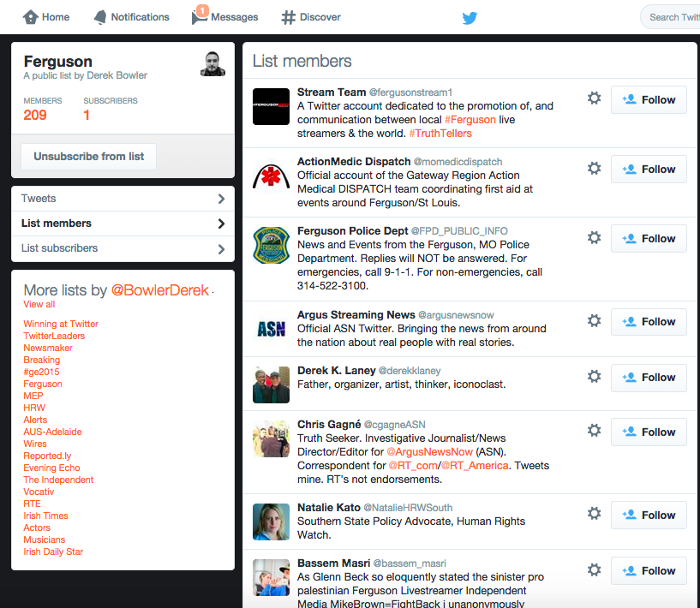Click the Messages envelope icon with badge
Viewport: 700px width, 608px height.
click(x=199, y=15)
